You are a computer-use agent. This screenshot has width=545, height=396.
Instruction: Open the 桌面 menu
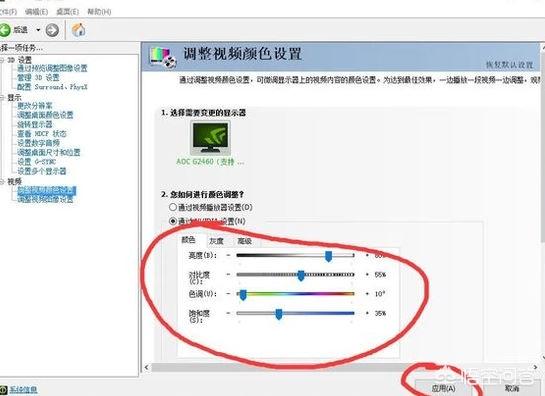[x=67, y=12]
